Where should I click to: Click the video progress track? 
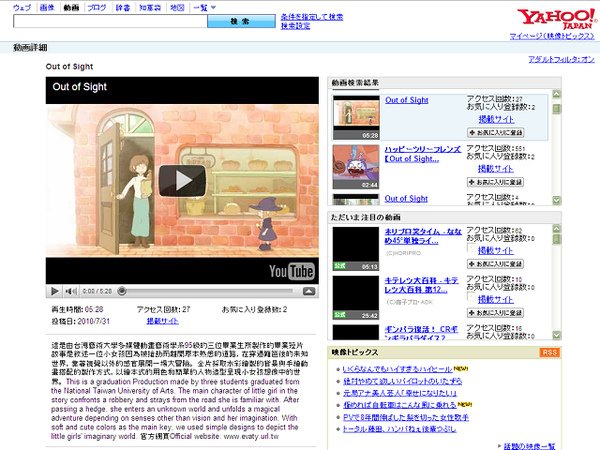point(209,291)
